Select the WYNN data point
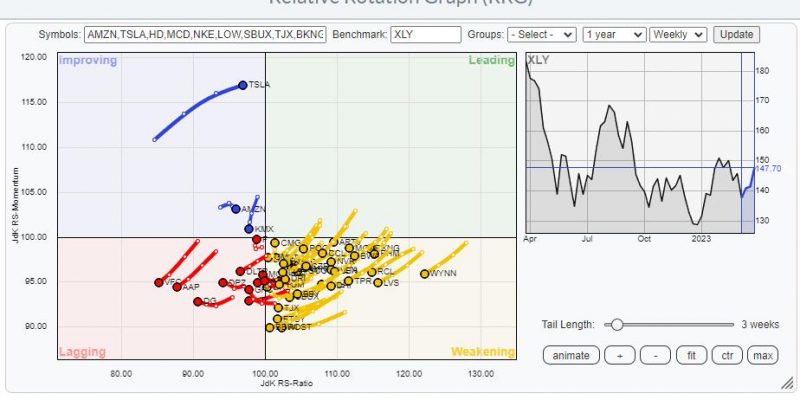This screenshot has width=800, height=400. click(x=424, y=274)
